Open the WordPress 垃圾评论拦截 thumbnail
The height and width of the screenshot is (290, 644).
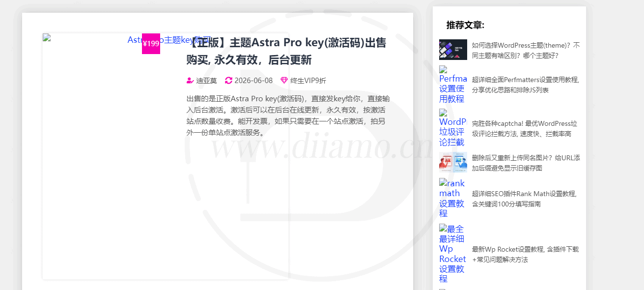(x=453, y=127)
